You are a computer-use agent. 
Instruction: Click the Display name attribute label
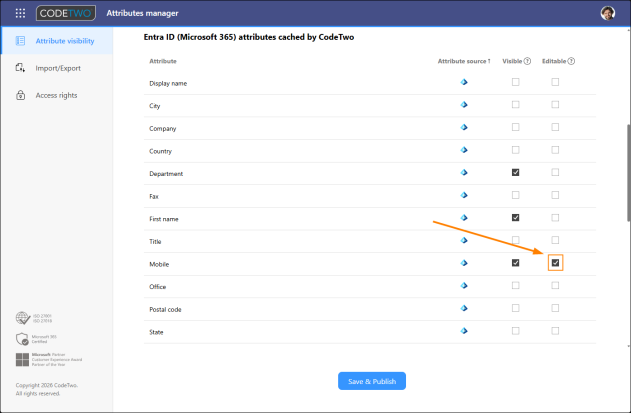168,83
